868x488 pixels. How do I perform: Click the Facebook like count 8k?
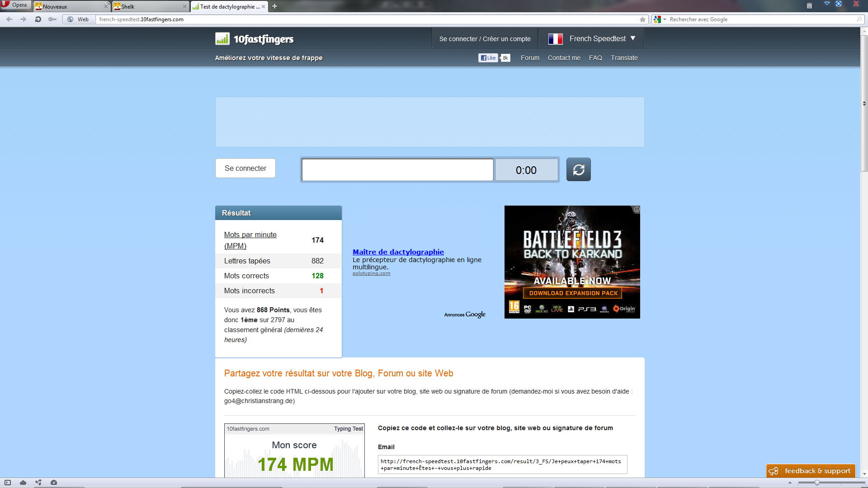pyautogui.click(x=505, y=58)
